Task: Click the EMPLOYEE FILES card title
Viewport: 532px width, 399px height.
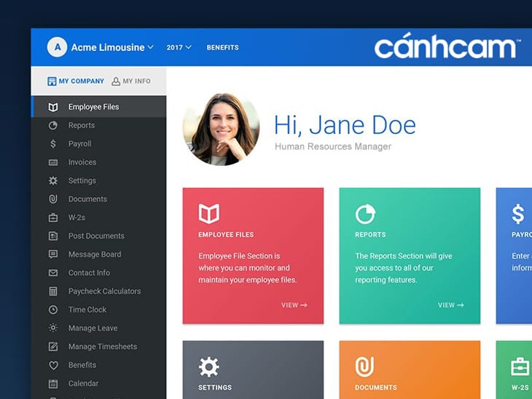Action: (x=226, y=234)
